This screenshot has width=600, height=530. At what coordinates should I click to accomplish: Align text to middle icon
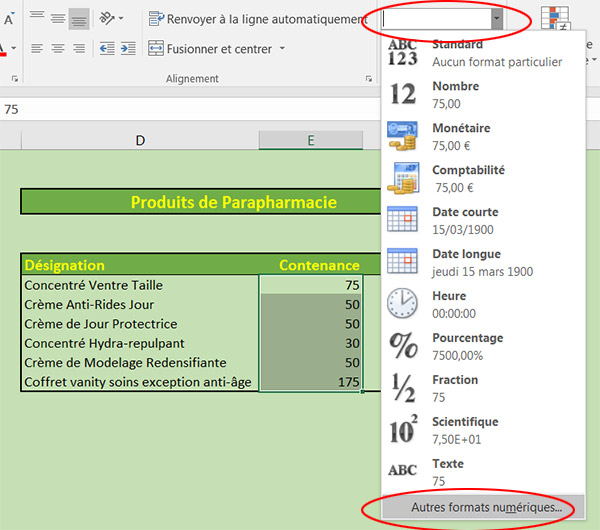point(58,18)
